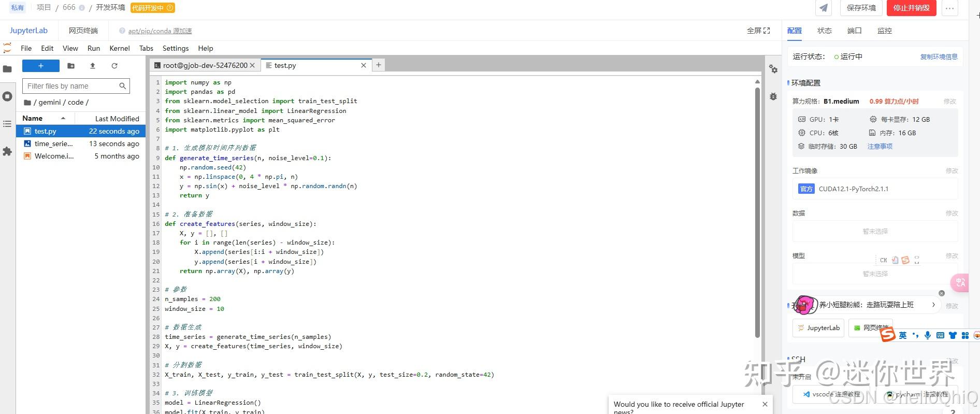Image resolution: width=980 pixels, height=414 pixels.
Task: Click the folder icon of the gemini/code breadcrumb
Action: [27, 103]
